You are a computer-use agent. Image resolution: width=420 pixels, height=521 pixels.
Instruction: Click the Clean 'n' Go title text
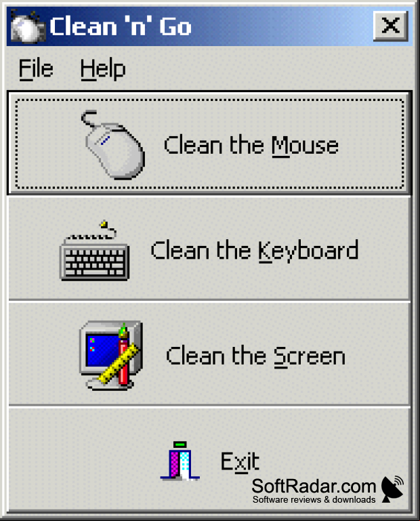tap(121, 26)
